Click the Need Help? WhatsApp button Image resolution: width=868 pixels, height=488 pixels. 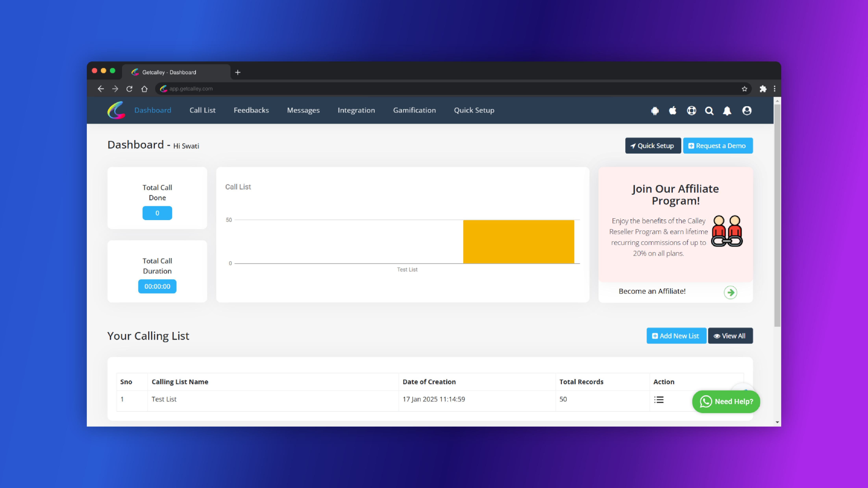[726, 401]
